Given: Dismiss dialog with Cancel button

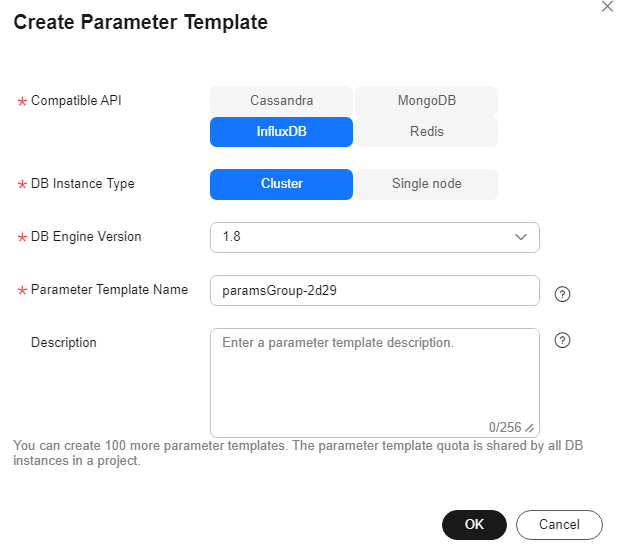Looking at the screenshot, I should click(559, 525).
